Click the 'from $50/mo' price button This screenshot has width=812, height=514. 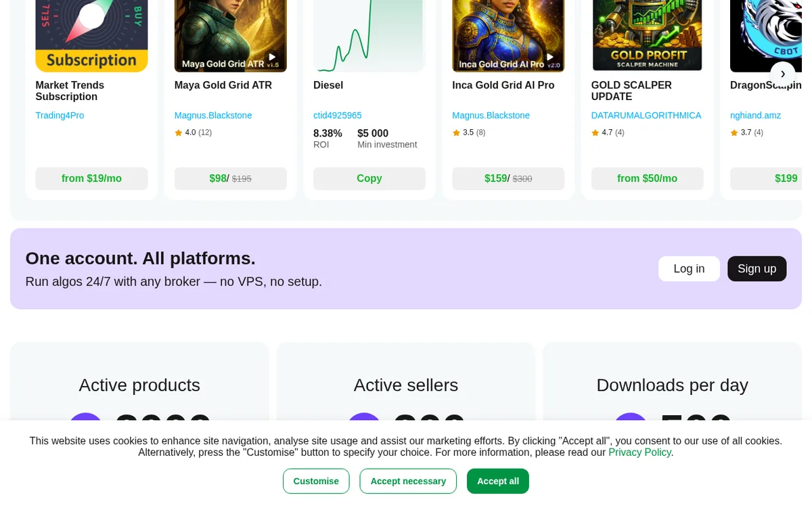point(647,179)
